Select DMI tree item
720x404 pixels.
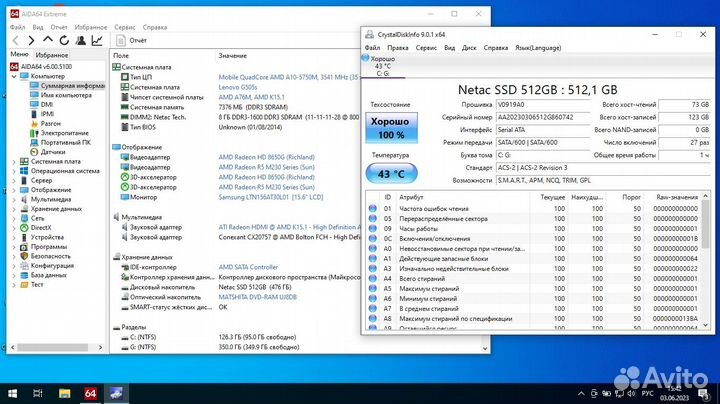point(41,105)
